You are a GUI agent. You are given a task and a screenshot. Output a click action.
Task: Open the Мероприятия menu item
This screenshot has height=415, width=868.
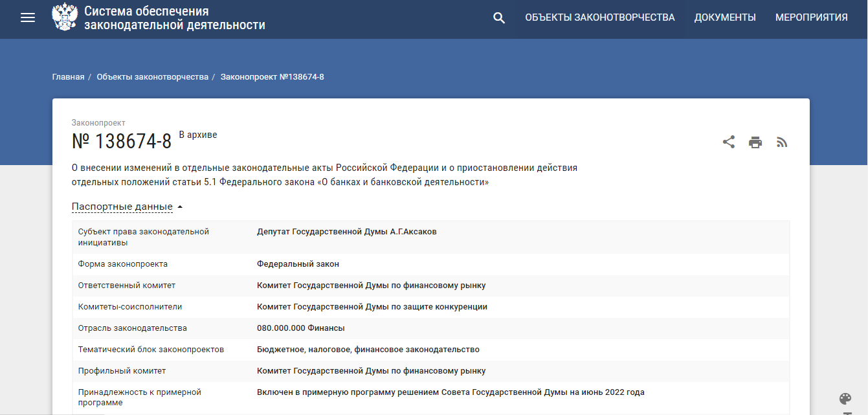812,17
